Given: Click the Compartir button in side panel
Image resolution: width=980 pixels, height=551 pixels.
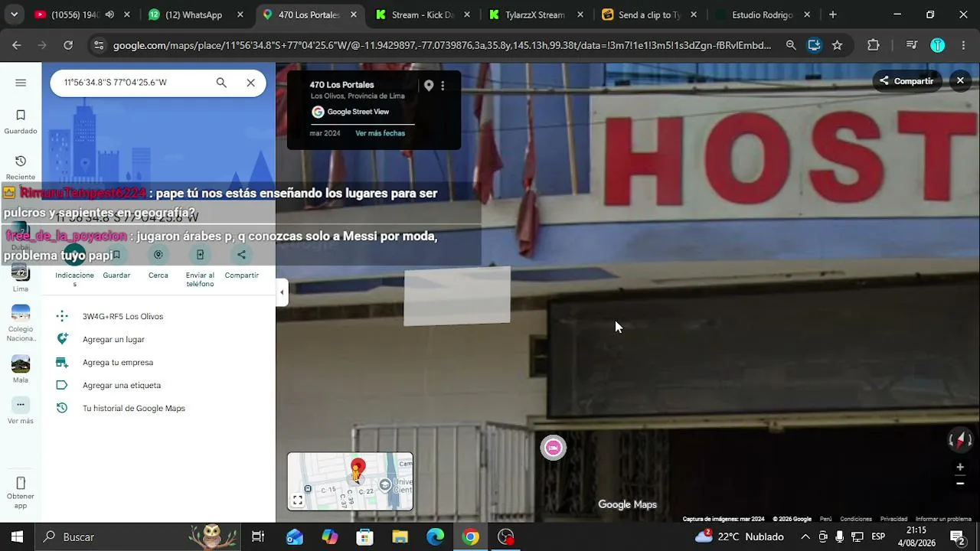Looking at the screenshot, I should point(241,264).
